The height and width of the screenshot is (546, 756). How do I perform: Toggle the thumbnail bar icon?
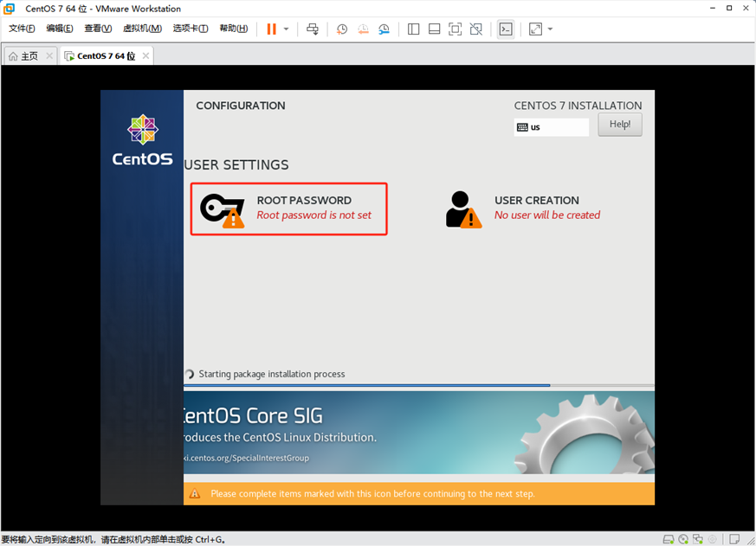click(x=434, y=29)
